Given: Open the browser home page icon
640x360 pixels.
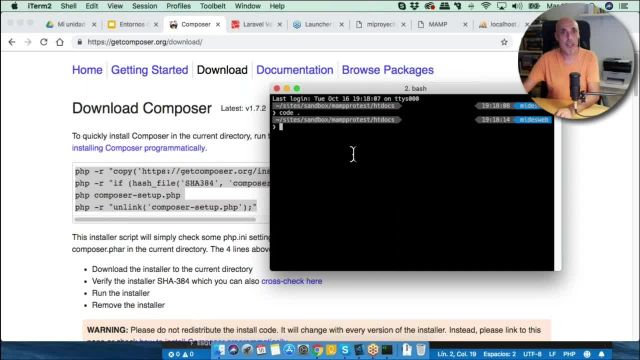Looking at the screenshot, I should [x=60, y=42].
